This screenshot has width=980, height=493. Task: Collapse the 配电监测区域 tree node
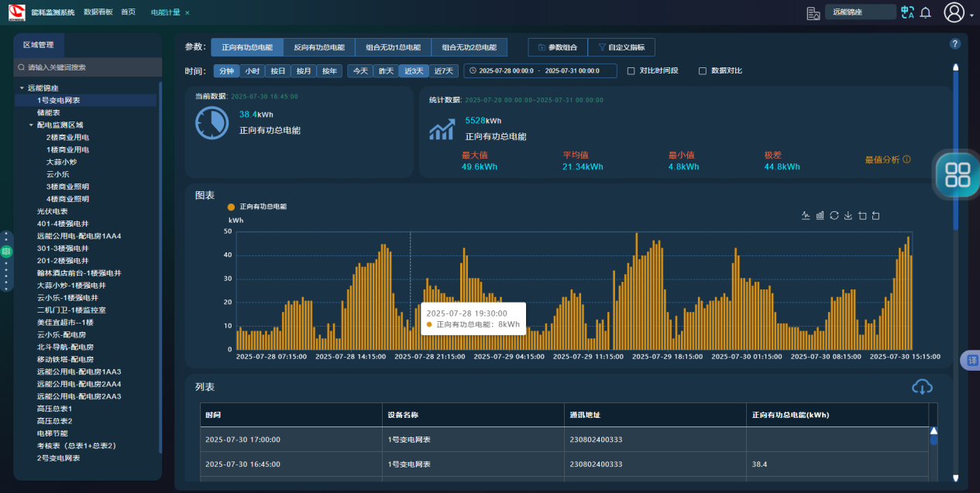coord(31,125)
